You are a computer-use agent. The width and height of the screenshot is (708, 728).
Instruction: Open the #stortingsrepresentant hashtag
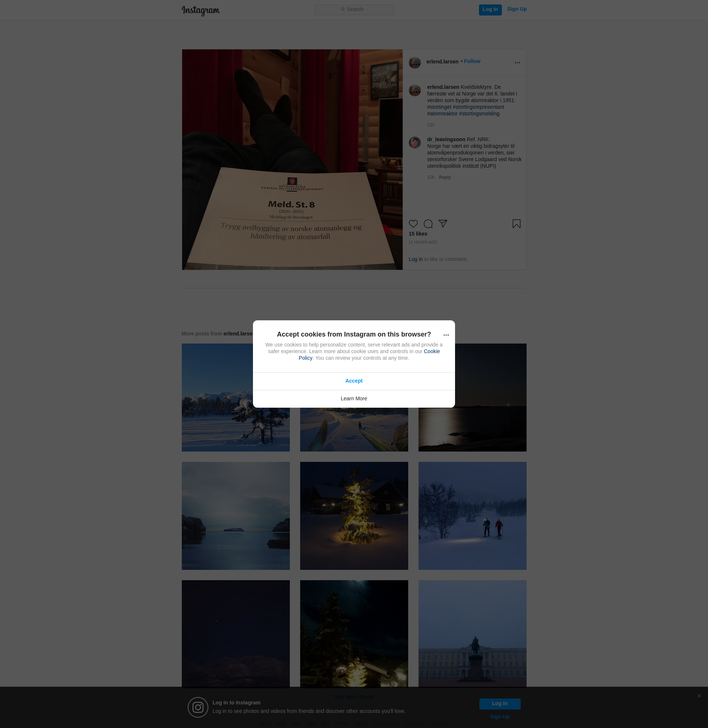[478, 107]
